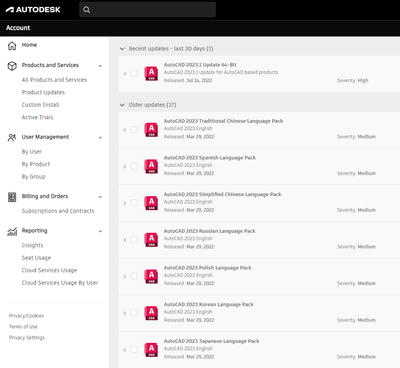Image resolution: width=400 pixels, height=368 pixels.
Task: Open All Products and Services
Action: (x=54, y=80)
